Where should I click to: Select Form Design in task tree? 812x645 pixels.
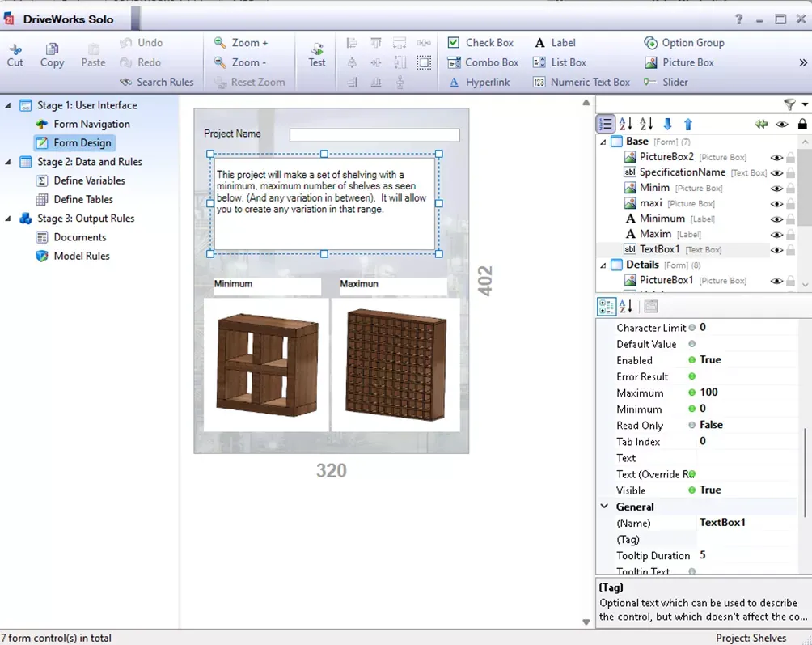coord(74,143)
